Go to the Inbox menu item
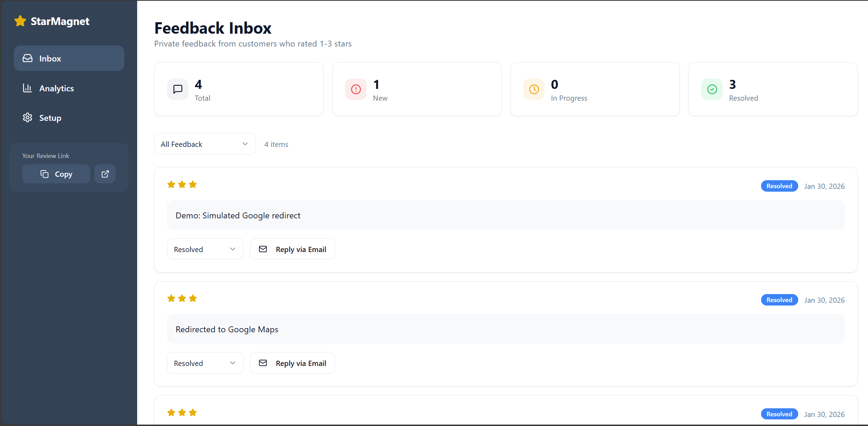The width and height of the screenshot is (868, 426). click(x=69, y=58)
